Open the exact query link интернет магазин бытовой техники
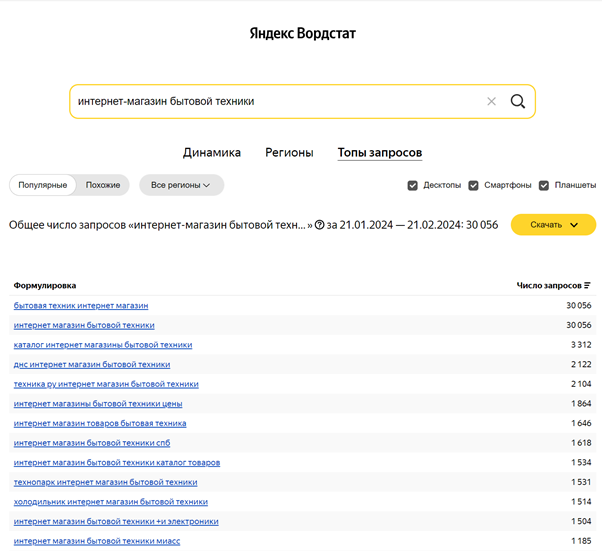This screenshot has height=551, width=602. 84,325
